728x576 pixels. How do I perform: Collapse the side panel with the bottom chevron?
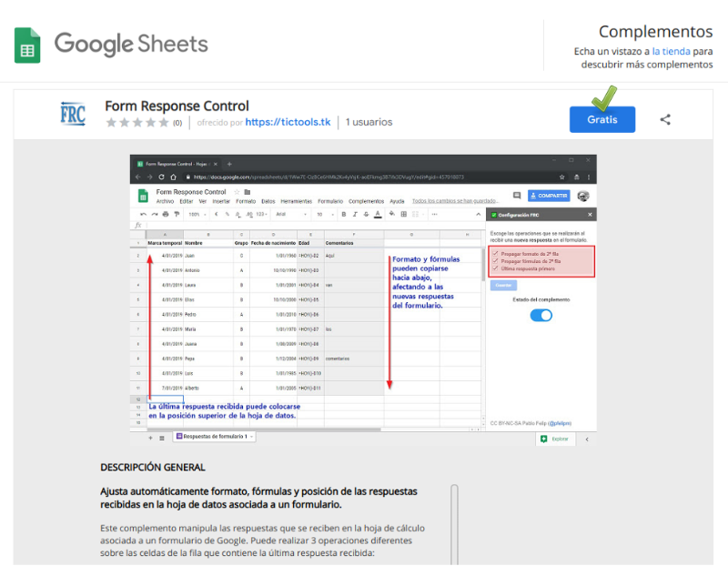[x=587, y=440]
